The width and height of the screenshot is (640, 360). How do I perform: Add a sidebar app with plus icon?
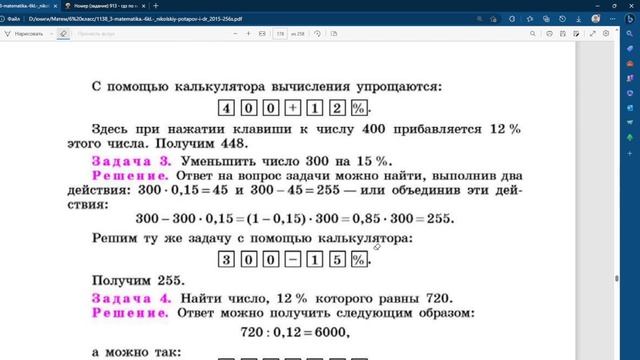tap(630, 153)
